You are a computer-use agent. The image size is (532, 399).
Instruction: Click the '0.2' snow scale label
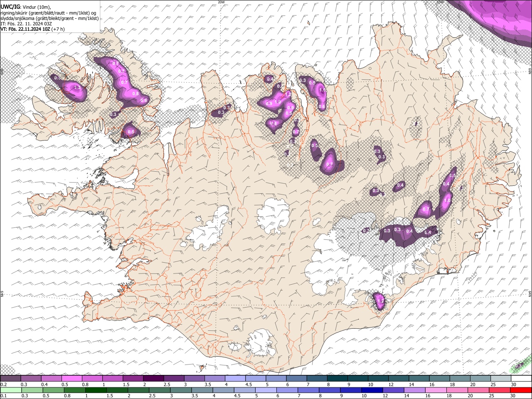point(3,384)
